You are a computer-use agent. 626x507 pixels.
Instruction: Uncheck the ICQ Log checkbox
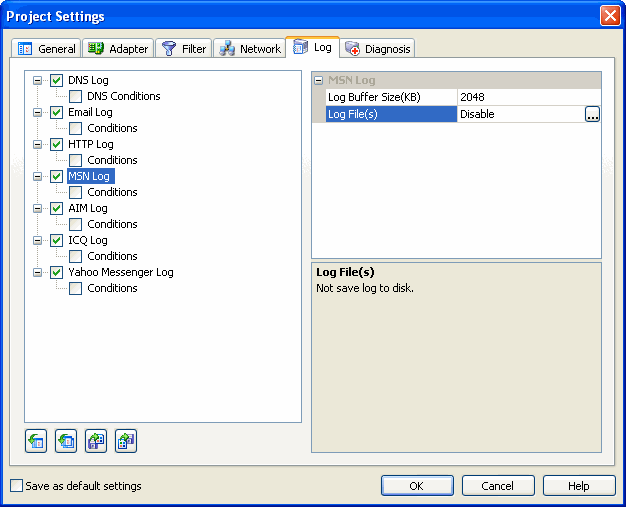pos(56,240)
